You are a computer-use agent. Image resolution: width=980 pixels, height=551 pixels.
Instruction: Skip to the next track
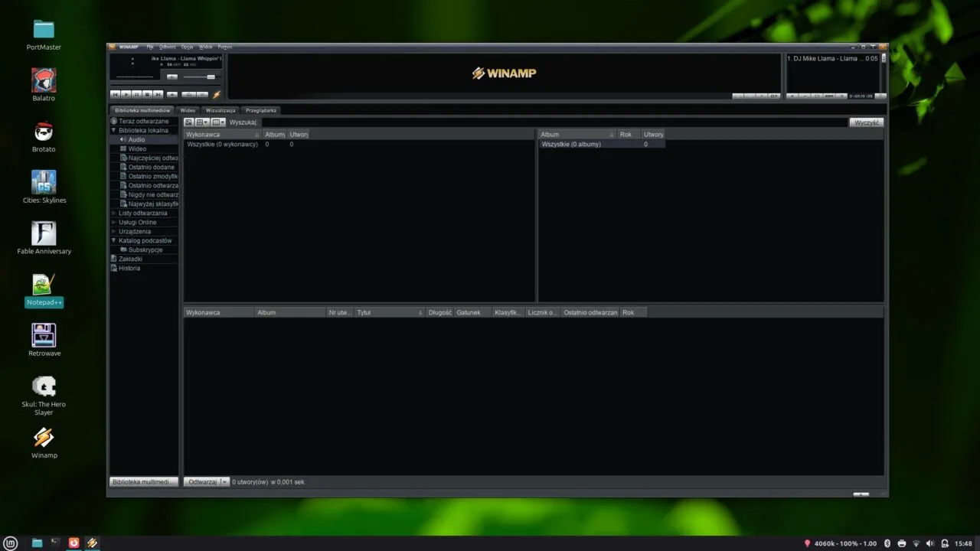158,94
